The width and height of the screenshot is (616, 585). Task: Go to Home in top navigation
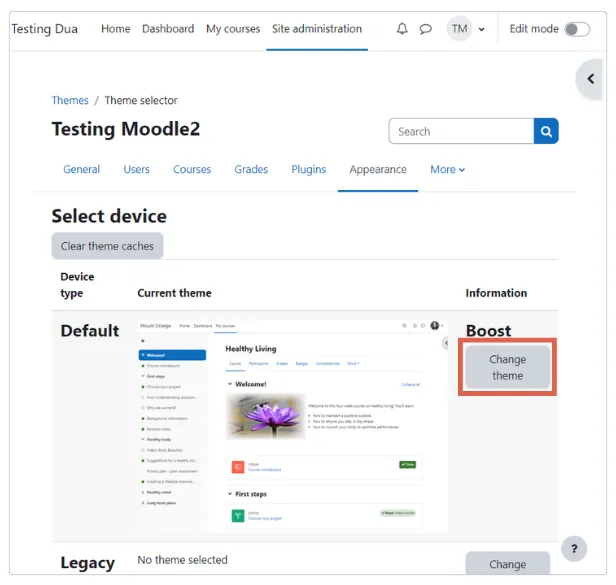[116, 29]
